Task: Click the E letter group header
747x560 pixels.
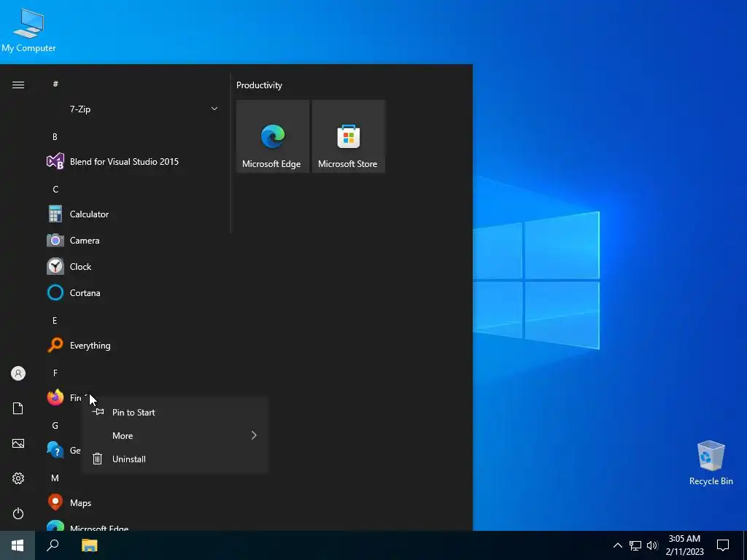Action: pyautogui.click(x=55, y=321)
